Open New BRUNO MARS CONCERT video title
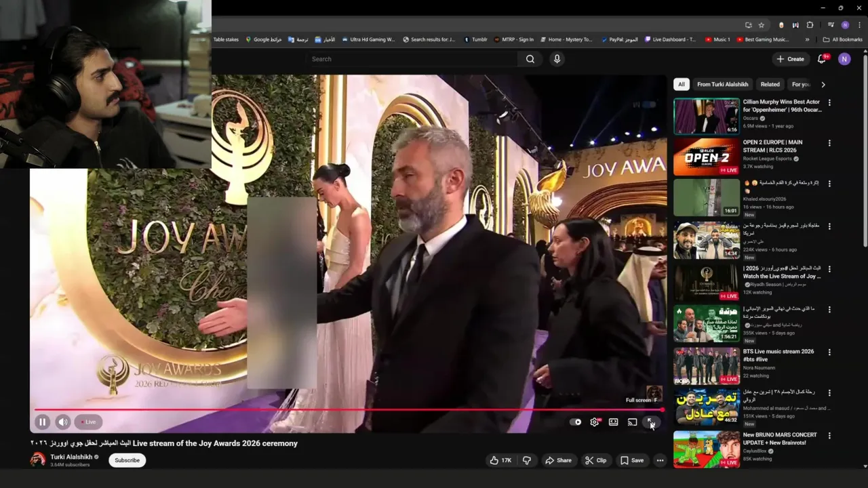 coord(780,439)
